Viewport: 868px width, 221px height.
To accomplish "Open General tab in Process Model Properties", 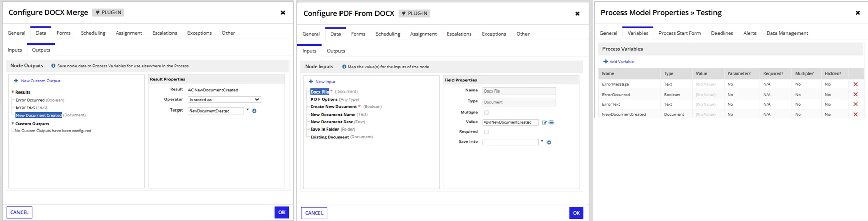I will [609, 33].
